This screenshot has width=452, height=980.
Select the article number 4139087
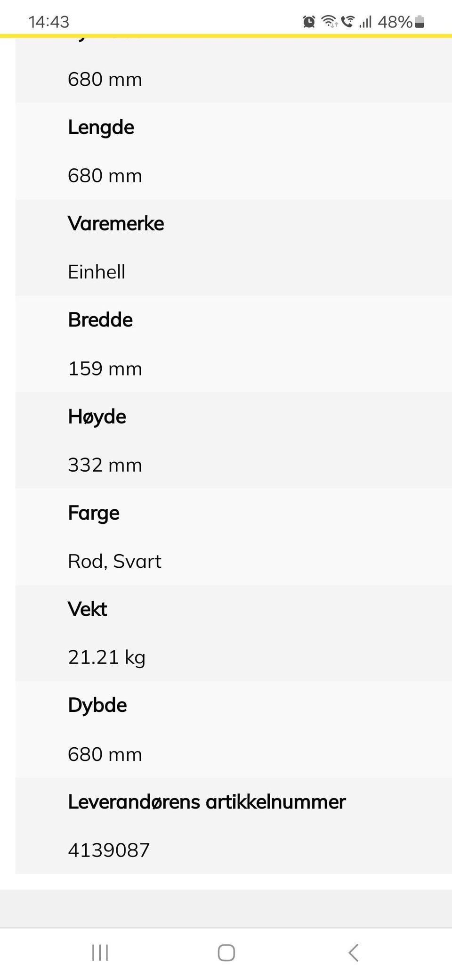109,850
